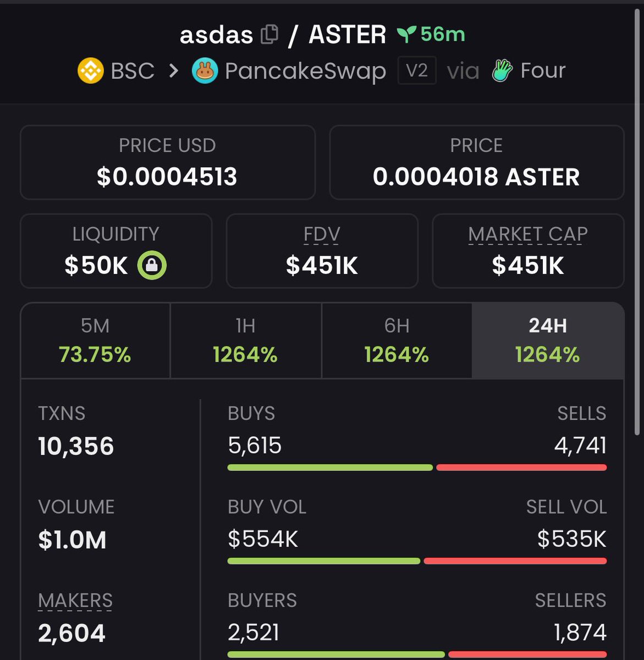The width and height of the screenshot is (644, 660).
Task: Click the ASTER price box
Action: (476, 162)
